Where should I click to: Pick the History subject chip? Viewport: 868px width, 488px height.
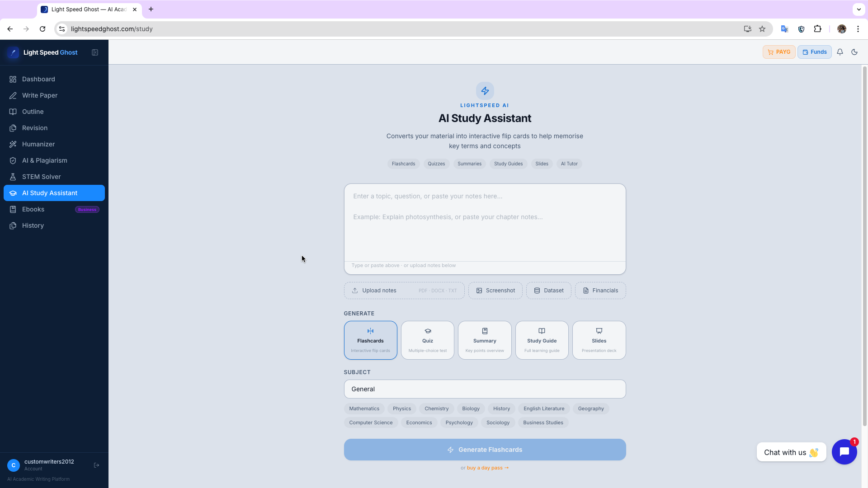pos(501,408)
